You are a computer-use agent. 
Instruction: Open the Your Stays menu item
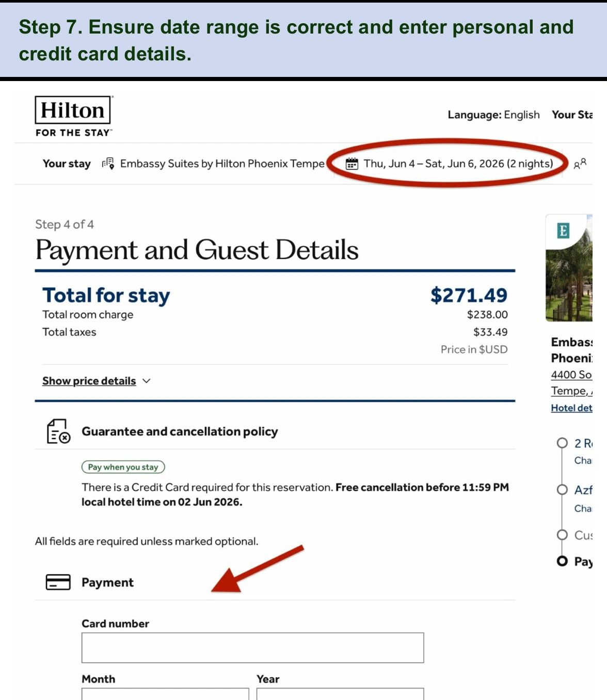(572, 115)
